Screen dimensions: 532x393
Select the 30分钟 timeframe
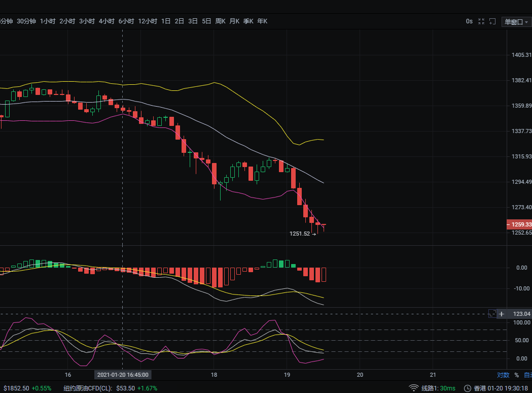pyautogui.click(x=26, y=21)
